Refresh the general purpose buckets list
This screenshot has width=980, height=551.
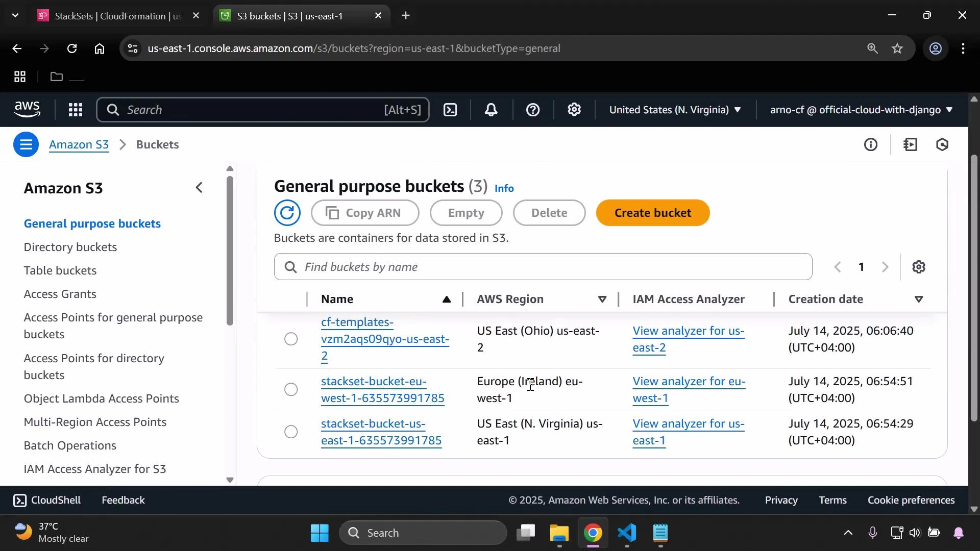tap(287, 213)
